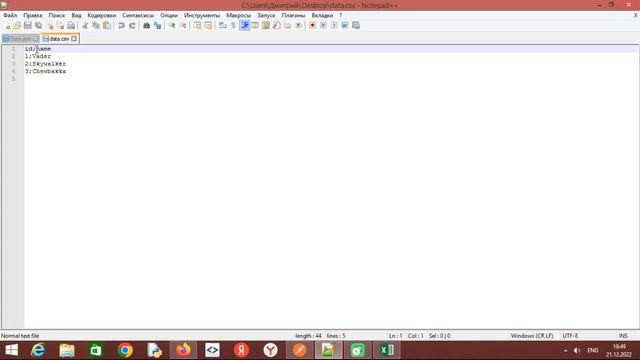Viewport: 640px width, 360px height.
Task: Open the ? help menu
Action: pos(340,15)
